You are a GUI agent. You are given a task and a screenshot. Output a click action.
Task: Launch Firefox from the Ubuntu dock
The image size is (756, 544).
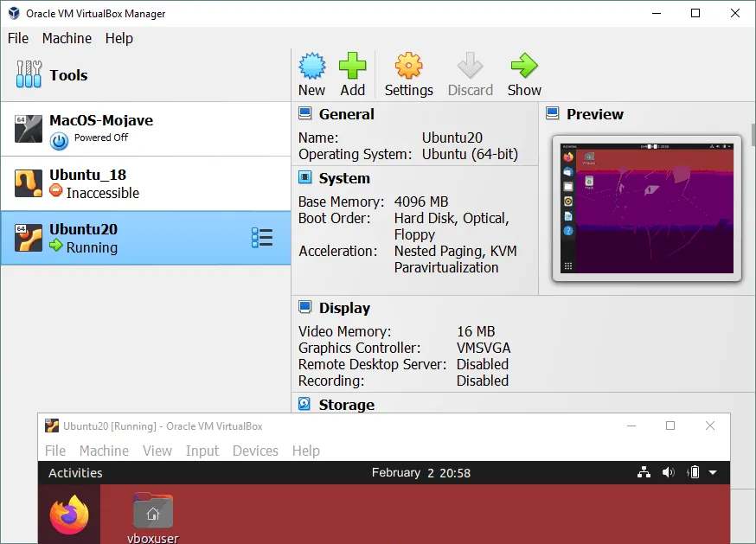[x=69, y=515]
